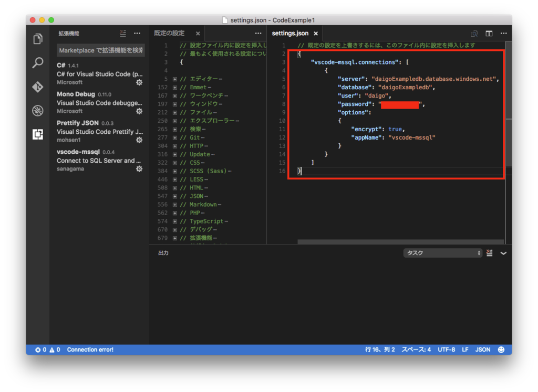Open the gear menu for Prettify JSON extension
This screenshot has width=538, height=392.
click(139, 140)
